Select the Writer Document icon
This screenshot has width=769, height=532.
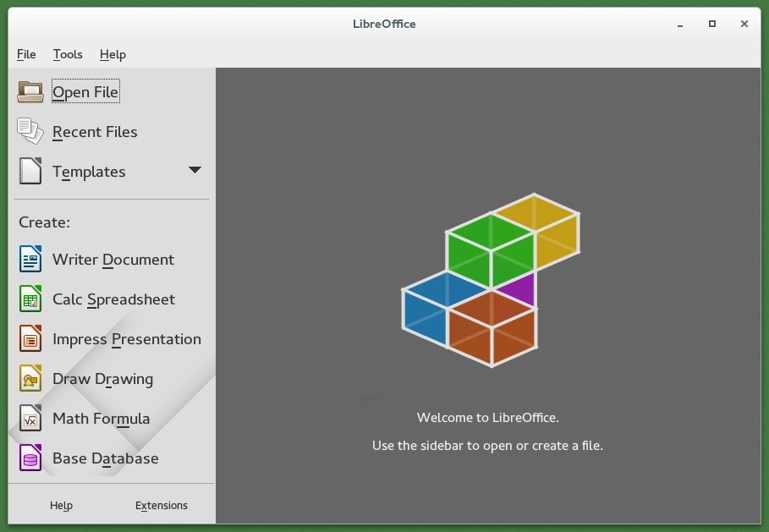pos(30,259)
